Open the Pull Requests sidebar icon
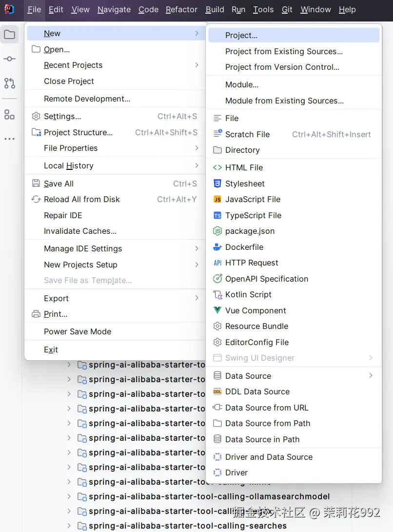Viewport: 393px width, 532px height. (9, 83)
